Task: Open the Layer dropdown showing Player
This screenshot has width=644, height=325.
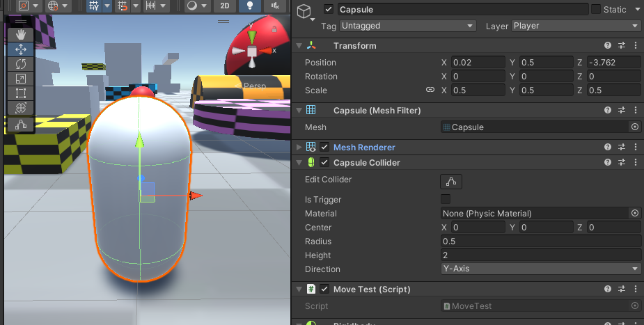Action: coord(576,26)
